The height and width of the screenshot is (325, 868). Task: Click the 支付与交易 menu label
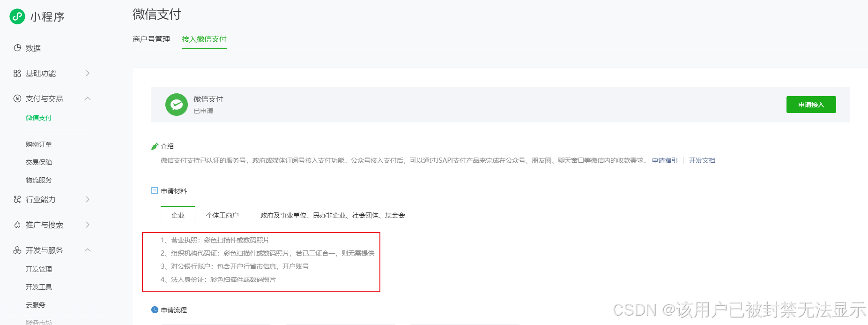[45, 98]
